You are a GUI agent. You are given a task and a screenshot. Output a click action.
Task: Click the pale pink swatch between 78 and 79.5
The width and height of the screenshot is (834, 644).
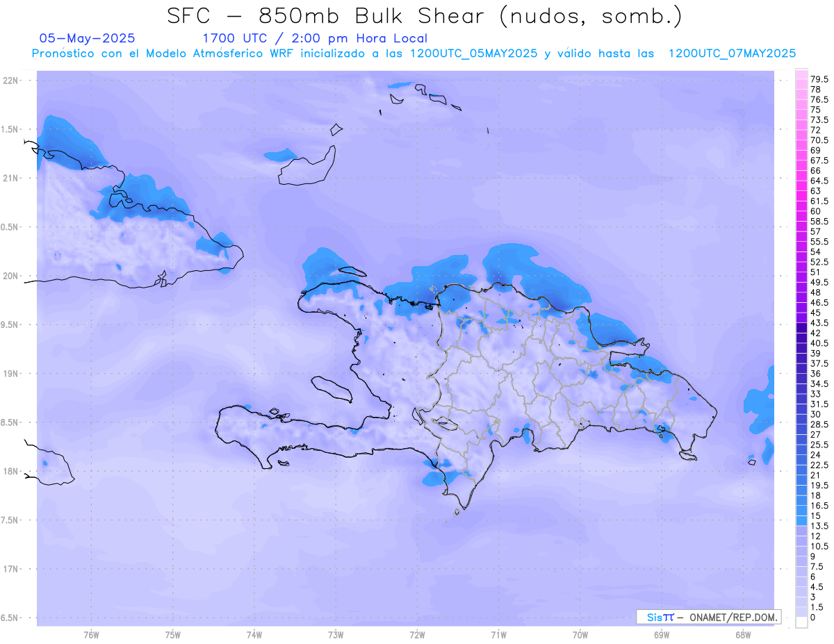pyautogui.click(x=801, y=85)
